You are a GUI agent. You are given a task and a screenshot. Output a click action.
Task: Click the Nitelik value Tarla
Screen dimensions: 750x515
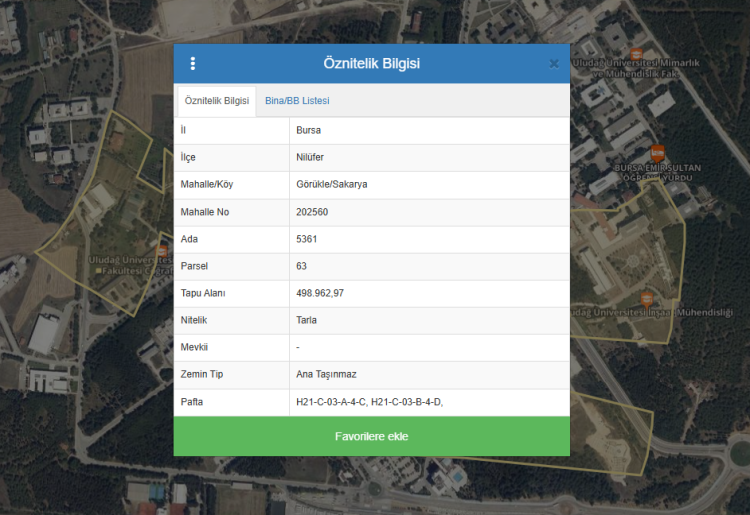click(307, 320)
